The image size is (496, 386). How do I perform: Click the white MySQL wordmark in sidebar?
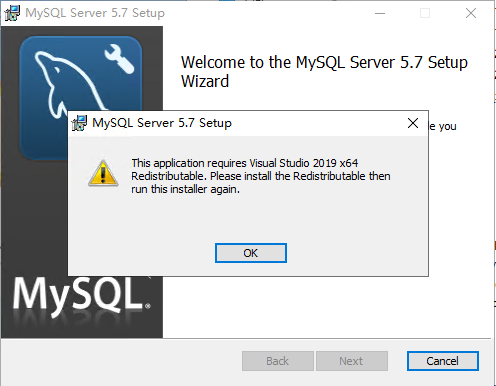(x=81, y=294)
